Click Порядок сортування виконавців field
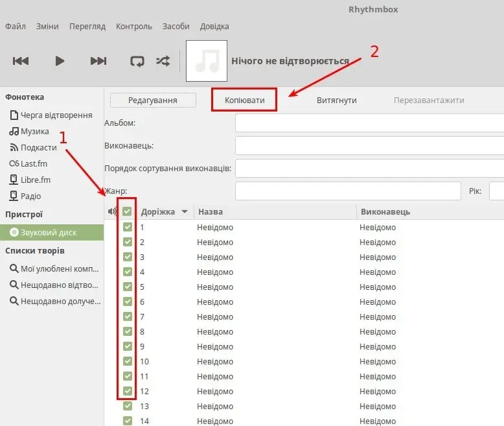This screenshot has height=426, width=504. point(370,169)
